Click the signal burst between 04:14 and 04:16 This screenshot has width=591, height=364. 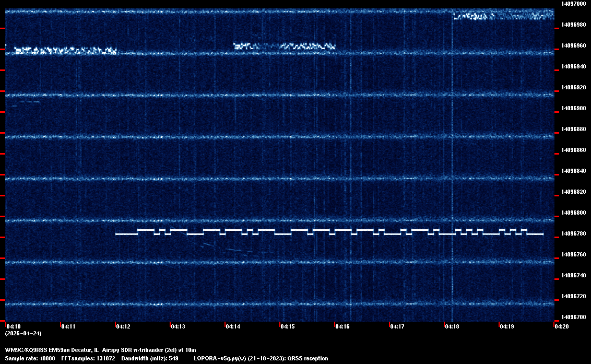click(x=284, y=46)
